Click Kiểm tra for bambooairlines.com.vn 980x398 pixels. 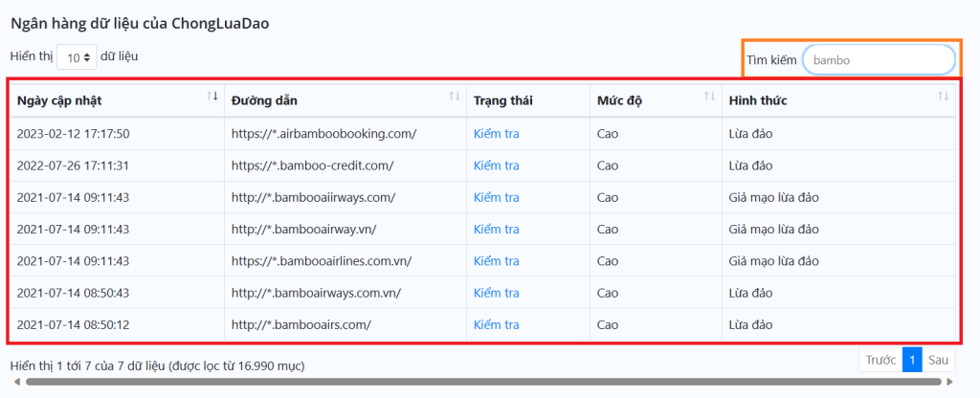pyautogui.click(x=497, y=261)
